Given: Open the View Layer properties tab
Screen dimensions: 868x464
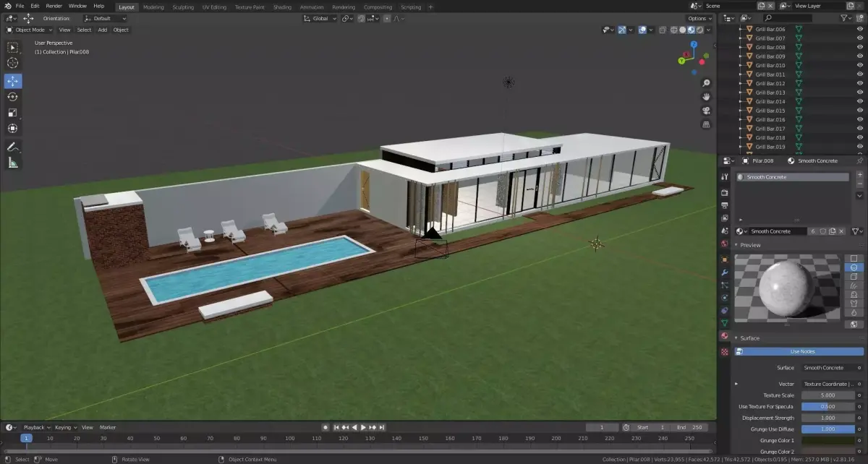Looking at the screenshot, I should tap(724, 218).
